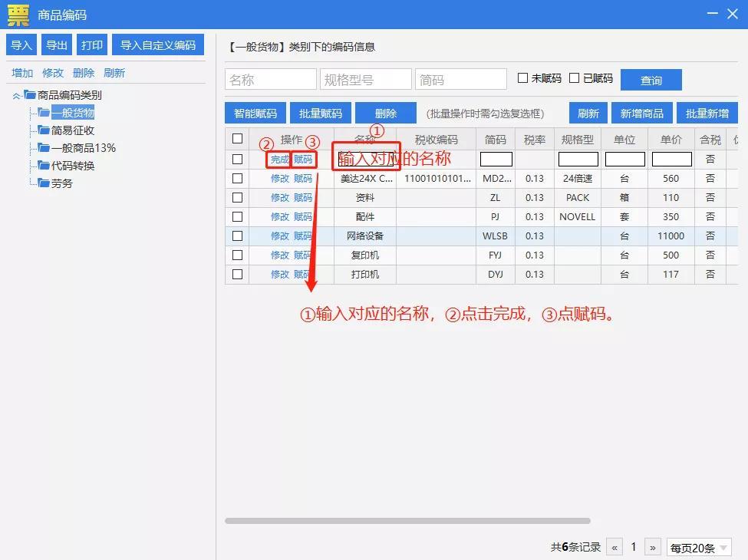The height and width of the screenshot is (560, 748).
Task: Click the 税收编码 column header
Action: point(436,140)
